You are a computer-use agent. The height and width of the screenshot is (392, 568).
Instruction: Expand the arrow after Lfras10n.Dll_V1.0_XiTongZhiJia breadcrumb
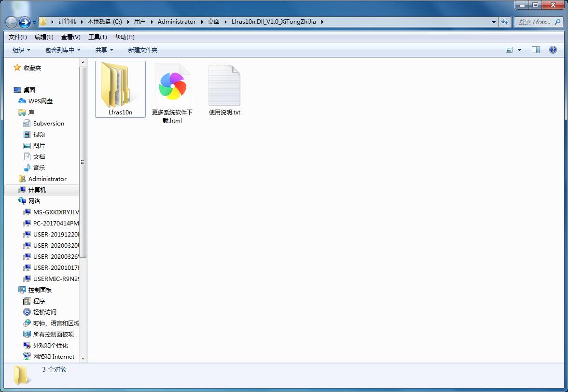click(322, 22)
